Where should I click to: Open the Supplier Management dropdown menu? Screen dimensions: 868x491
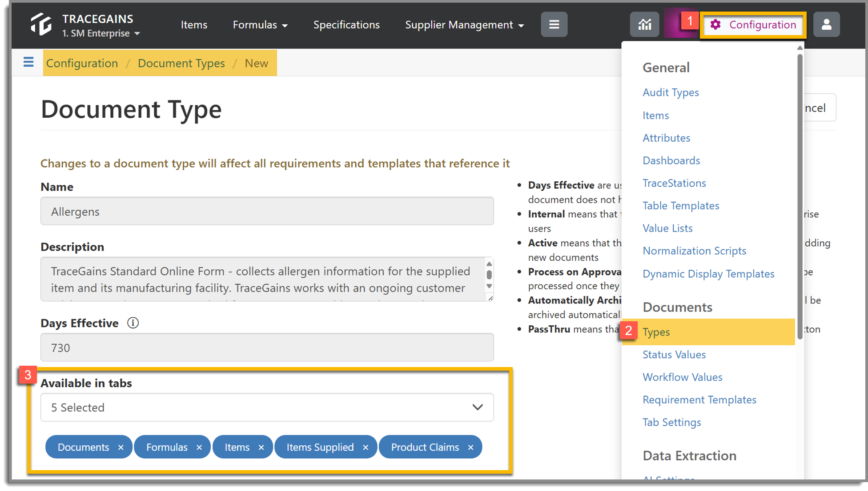(464, 25)
